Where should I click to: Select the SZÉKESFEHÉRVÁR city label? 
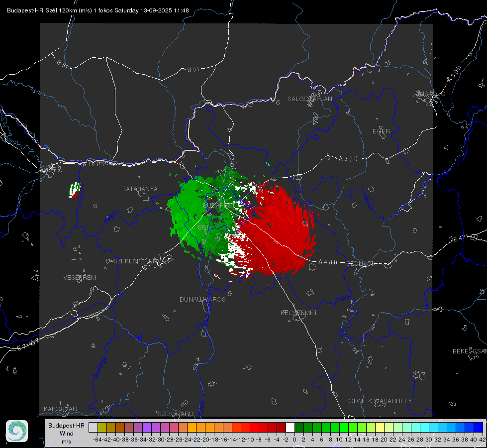tap(142, 261)
